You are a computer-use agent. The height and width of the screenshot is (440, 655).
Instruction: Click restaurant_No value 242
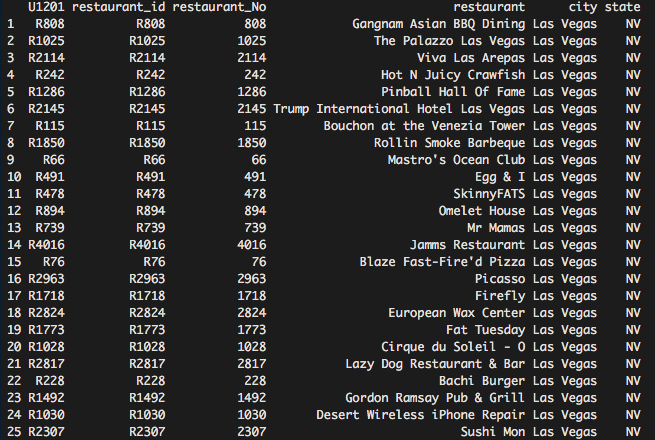(x=255, y=75)
